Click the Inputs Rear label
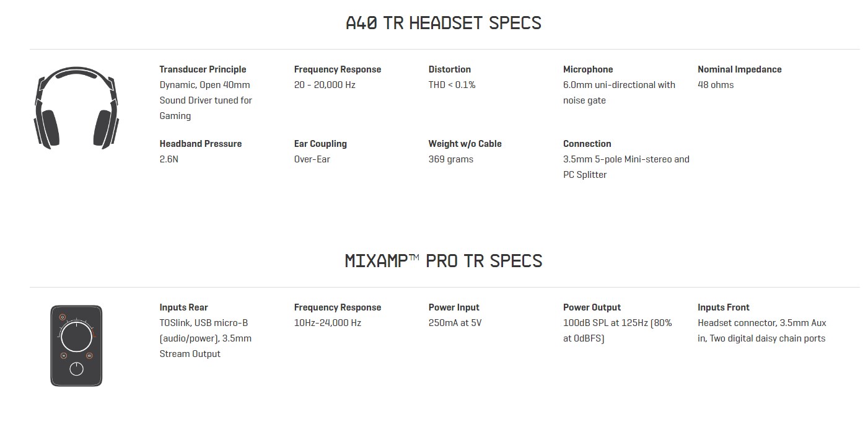 tap(183, 307)
